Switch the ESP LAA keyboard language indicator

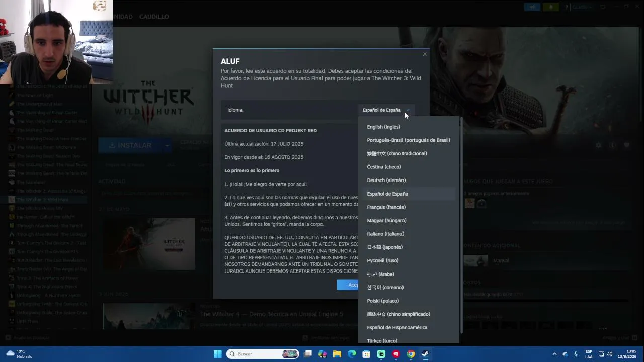click(x=589, y=354)
